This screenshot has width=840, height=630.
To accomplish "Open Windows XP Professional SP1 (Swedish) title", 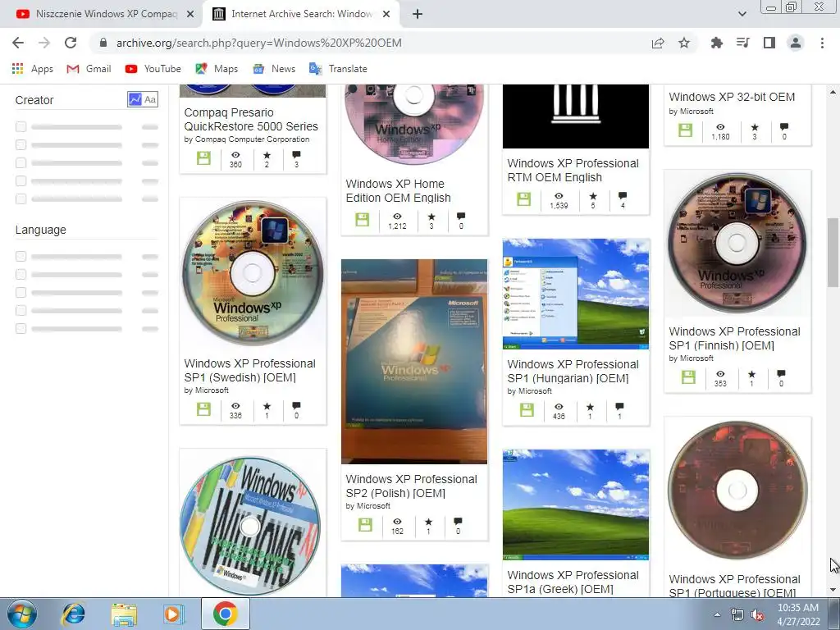I will [x=249, y=370].
